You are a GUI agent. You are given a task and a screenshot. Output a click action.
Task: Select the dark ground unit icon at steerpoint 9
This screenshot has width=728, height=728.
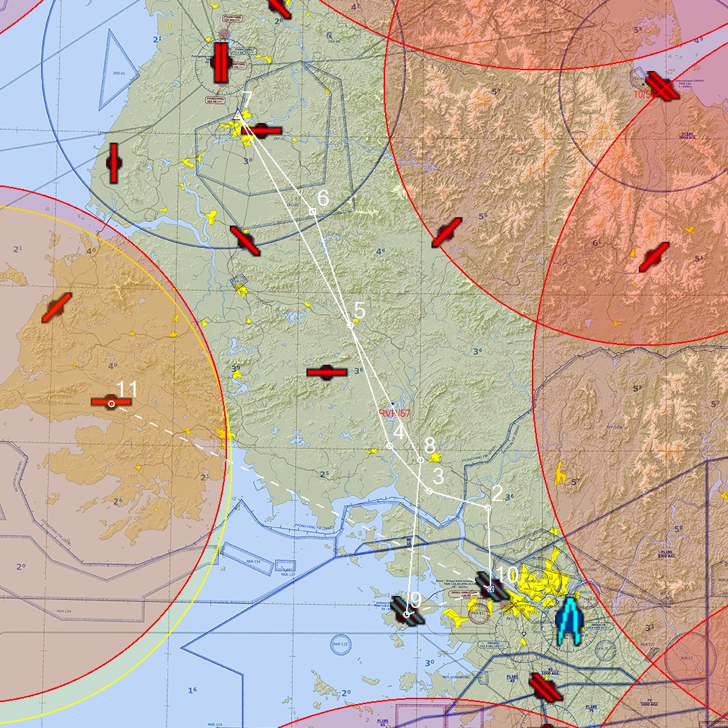pos(408,613)
